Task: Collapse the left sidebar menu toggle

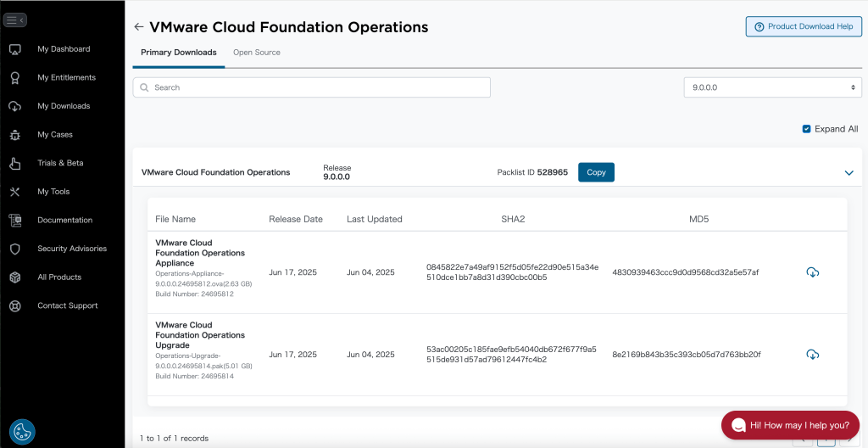Action: (15, 20)
